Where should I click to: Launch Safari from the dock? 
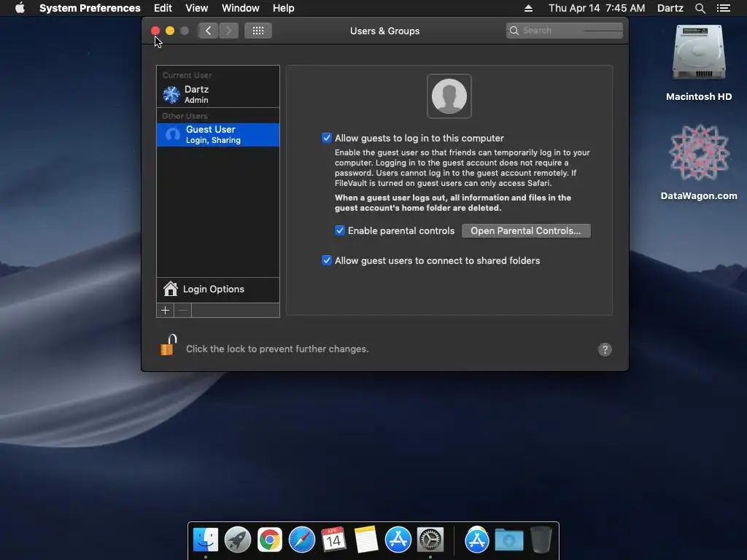[x=301, y=540]
